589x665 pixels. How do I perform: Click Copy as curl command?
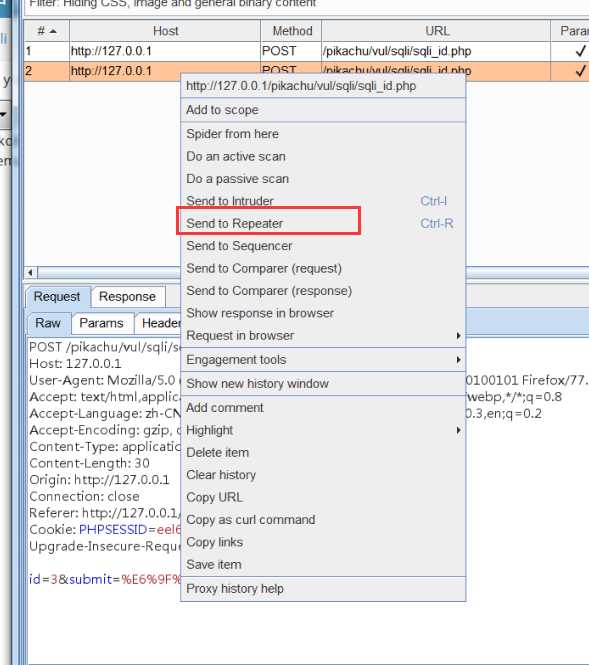[x=251, y=520]
